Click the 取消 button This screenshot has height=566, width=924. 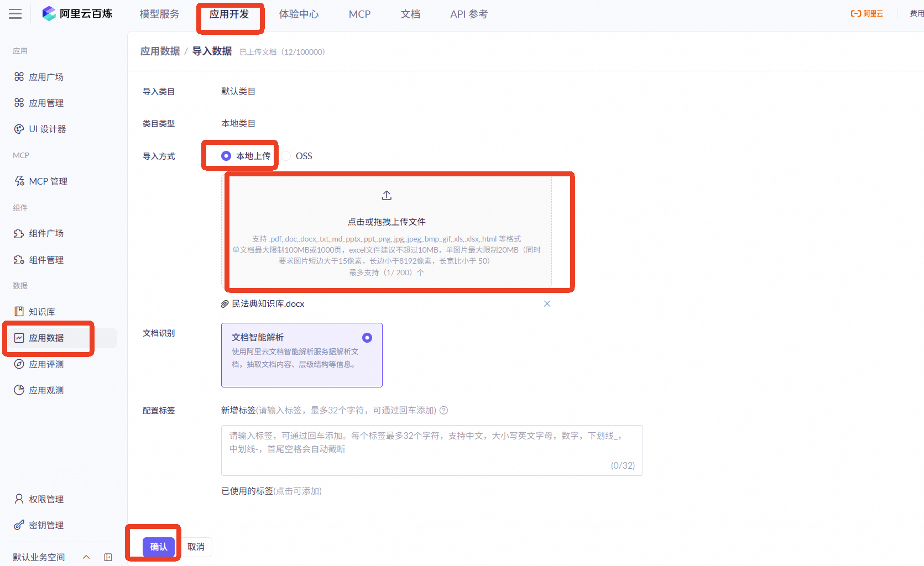pyautogui.click(x=196, y=547)
